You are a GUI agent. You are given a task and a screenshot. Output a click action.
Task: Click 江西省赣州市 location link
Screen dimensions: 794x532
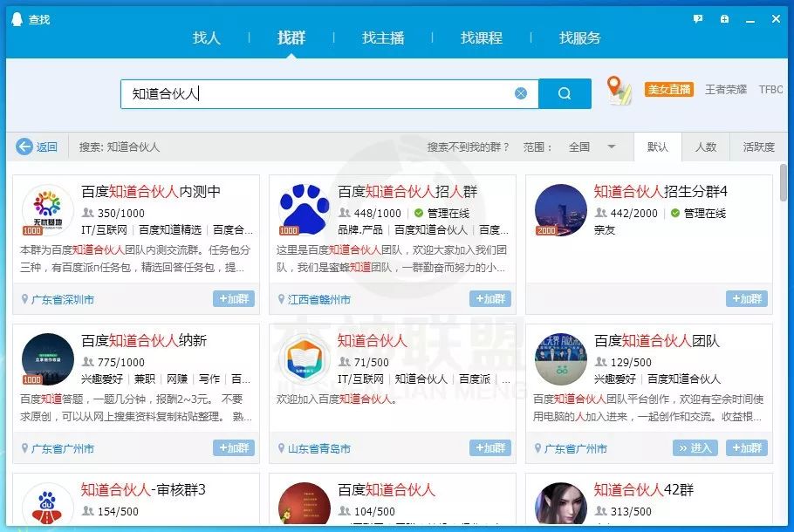pyautogui.click(x=319, y=300)
